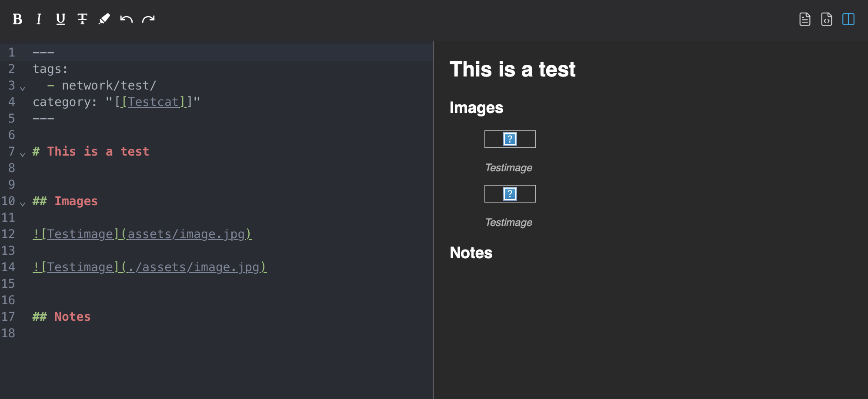
Task: Fold the Images section at line 10
Action: click(x=23, y=204)
